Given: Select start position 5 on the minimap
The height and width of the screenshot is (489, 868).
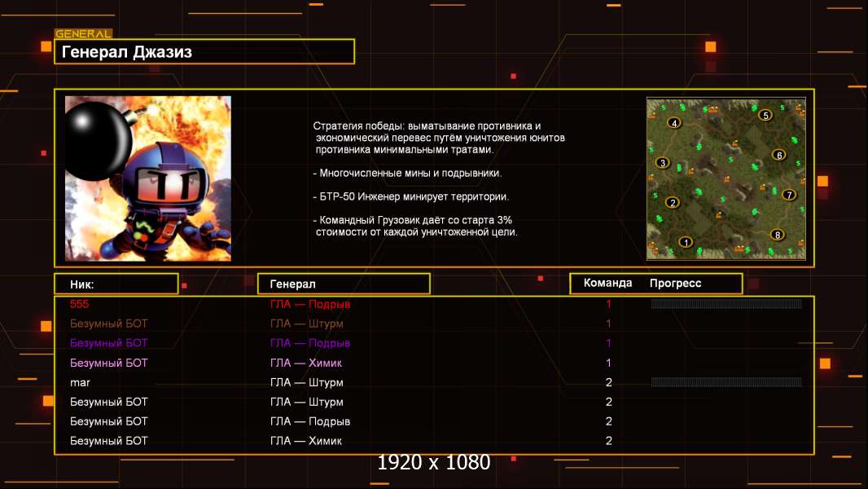Looking at the screenshot, I should [765, 115].
